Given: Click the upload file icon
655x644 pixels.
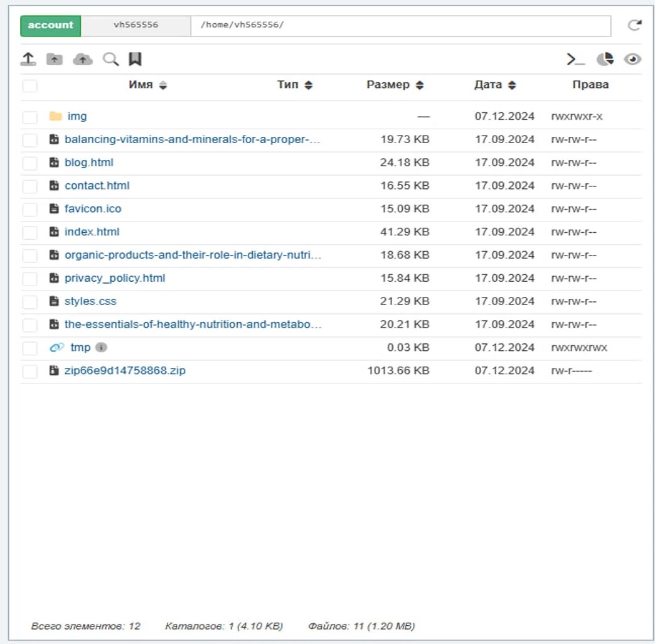Looking at the screenshot, I should [28, 59].
